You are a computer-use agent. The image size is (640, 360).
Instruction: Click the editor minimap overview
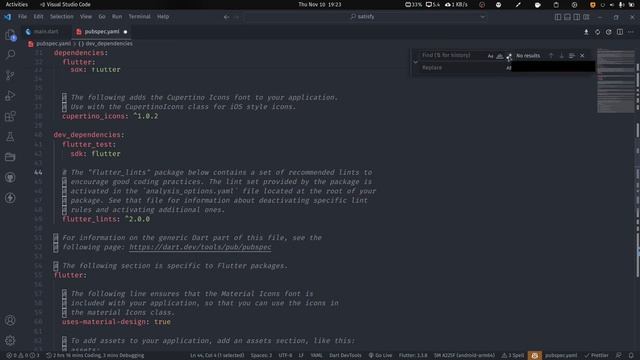616,81
